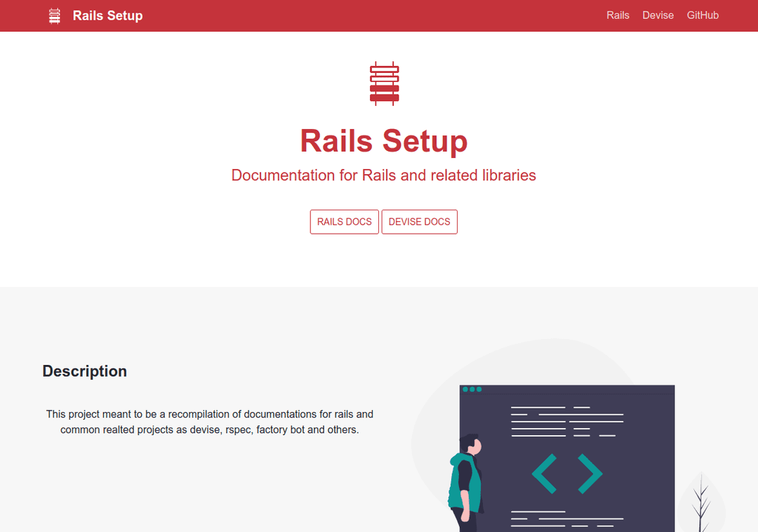Select the large red Rails railway icon
Image resolution: width=758 pixels, height=532 pixels.
(x=383, y=82)
